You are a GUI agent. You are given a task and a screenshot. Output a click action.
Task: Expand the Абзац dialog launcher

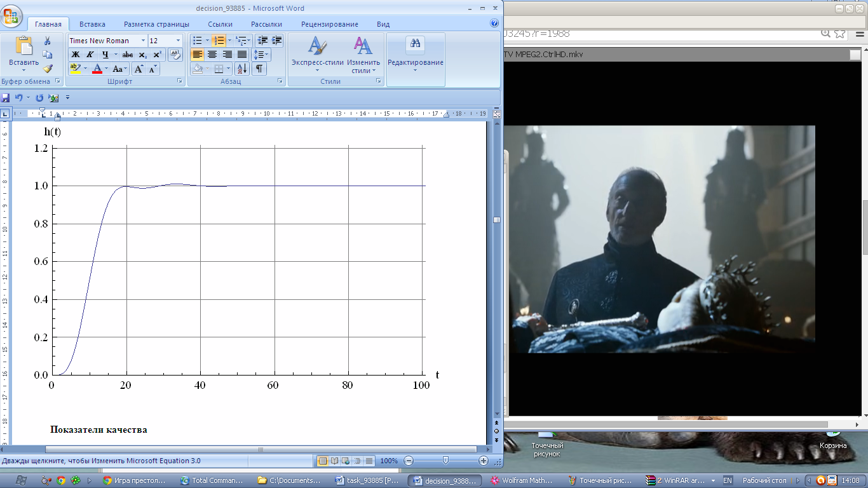(280, 81)
